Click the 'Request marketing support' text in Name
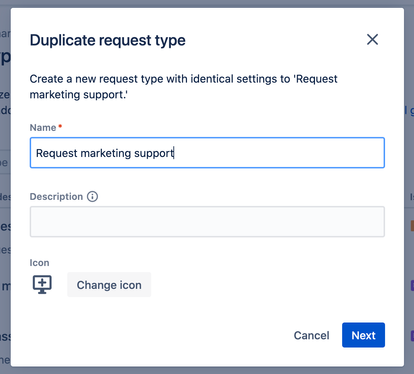This screenshot has height=374, width=414. click(x=105, y=153)
